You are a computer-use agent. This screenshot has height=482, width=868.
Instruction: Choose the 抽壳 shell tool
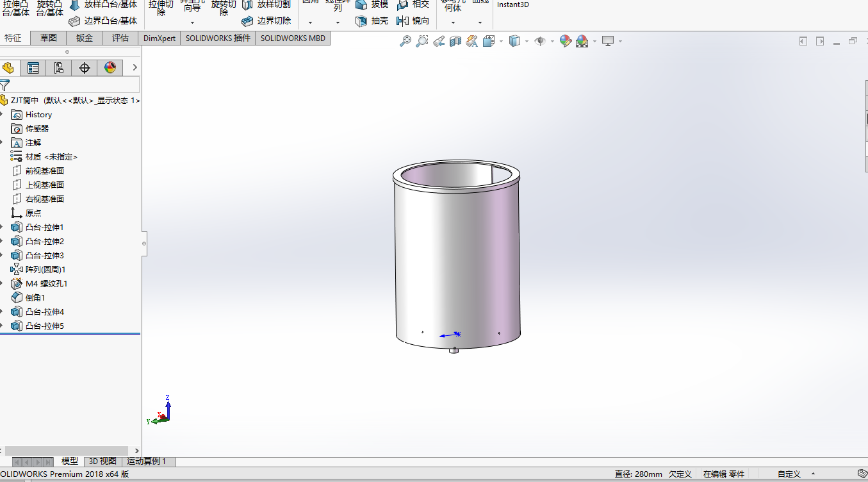coord(372,21)
